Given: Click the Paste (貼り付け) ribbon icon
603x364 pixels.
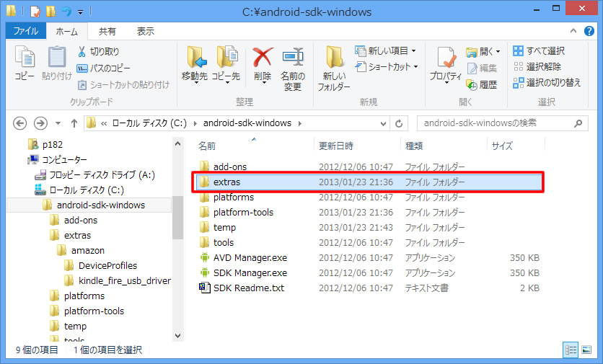Looking at the screenshot, I should [57, 57].
